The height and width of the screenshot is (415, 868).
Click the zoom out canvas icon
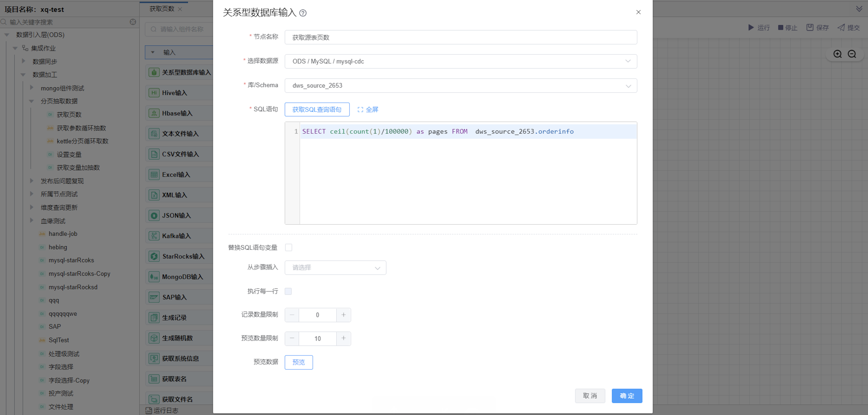pyautogui.click(x=852, y=54)
